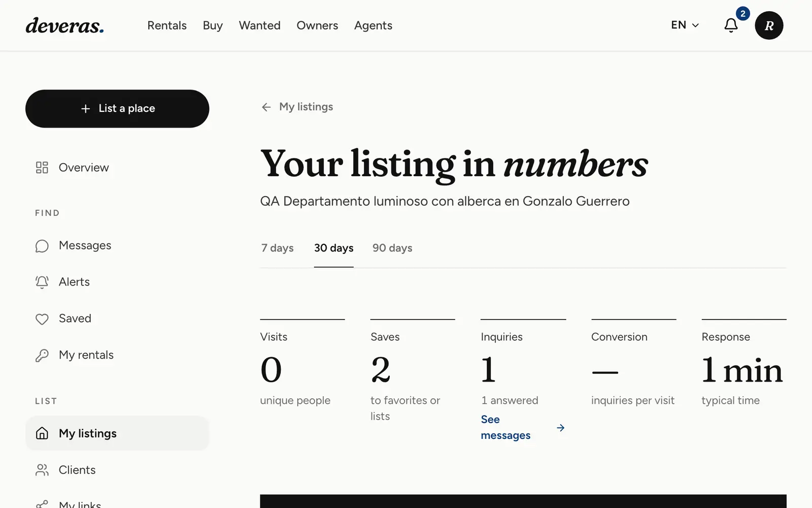Open Overview in the sidebar
The height and width of the screenshot is (508, 812).
click(x=117, y=168)
